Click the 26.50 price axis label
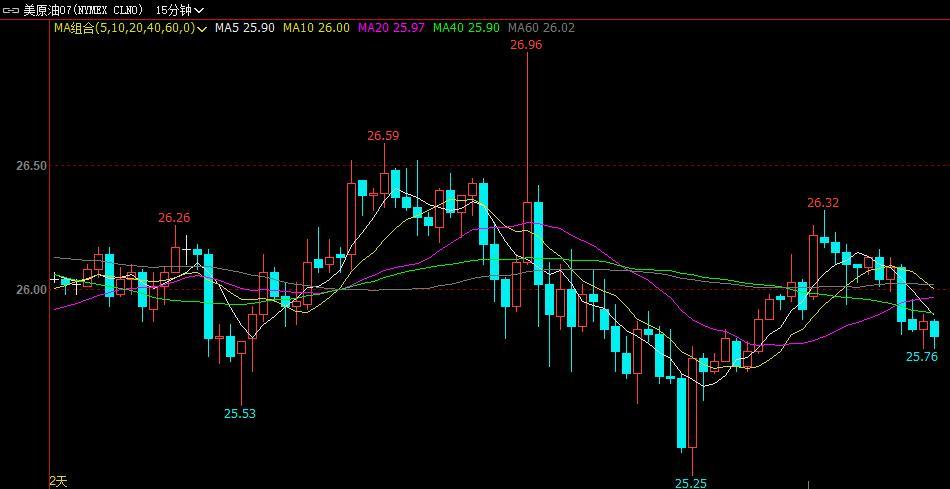The height and width of the screenshot is (489, 950). coord(31,166)
